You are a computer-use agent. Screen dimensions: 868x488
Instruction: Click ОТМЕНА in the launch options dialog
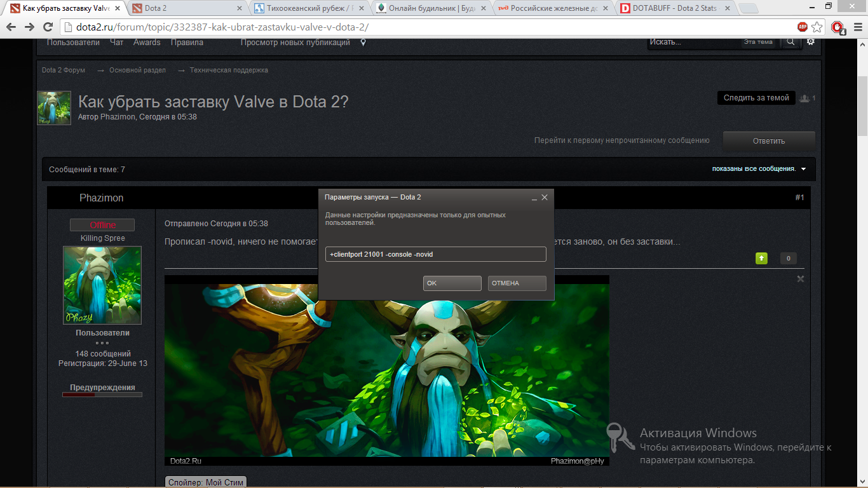517,283
